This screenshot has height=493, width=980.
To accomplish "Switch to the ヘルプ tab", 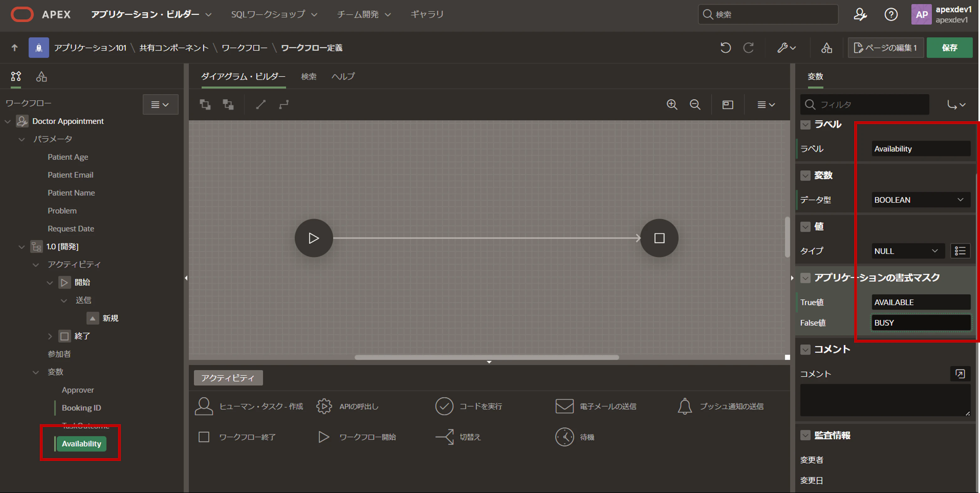I will pos(343,77).
